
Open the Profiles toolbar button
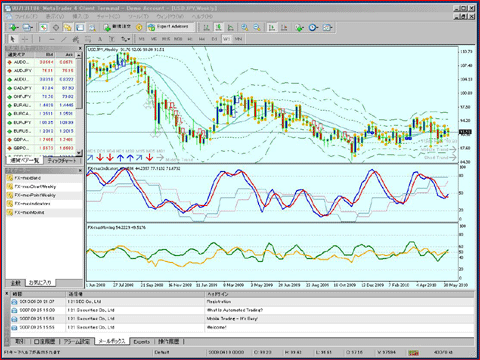27,28
